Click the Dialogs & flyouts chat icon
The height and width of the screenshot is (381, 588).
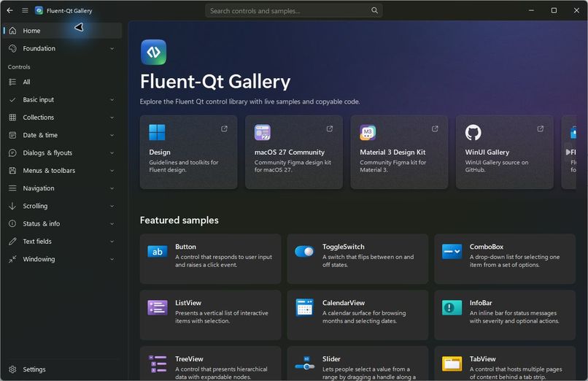12,153
